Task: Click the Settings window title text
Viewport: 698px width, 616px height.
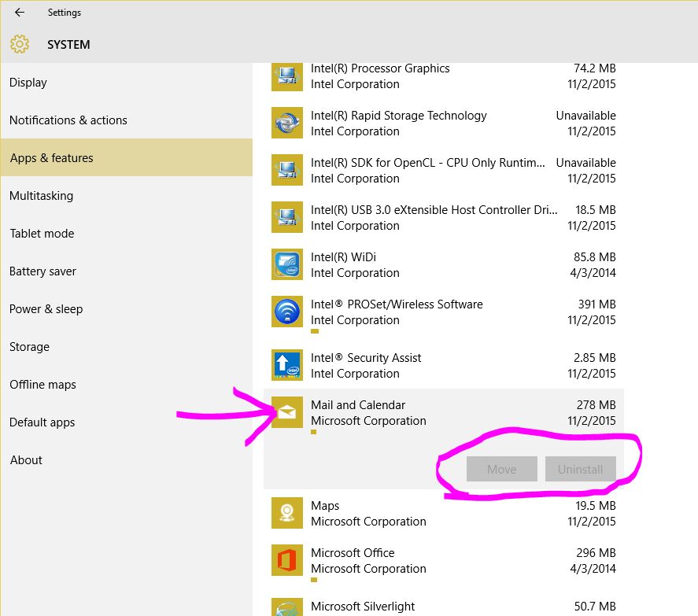Action: 65,13
